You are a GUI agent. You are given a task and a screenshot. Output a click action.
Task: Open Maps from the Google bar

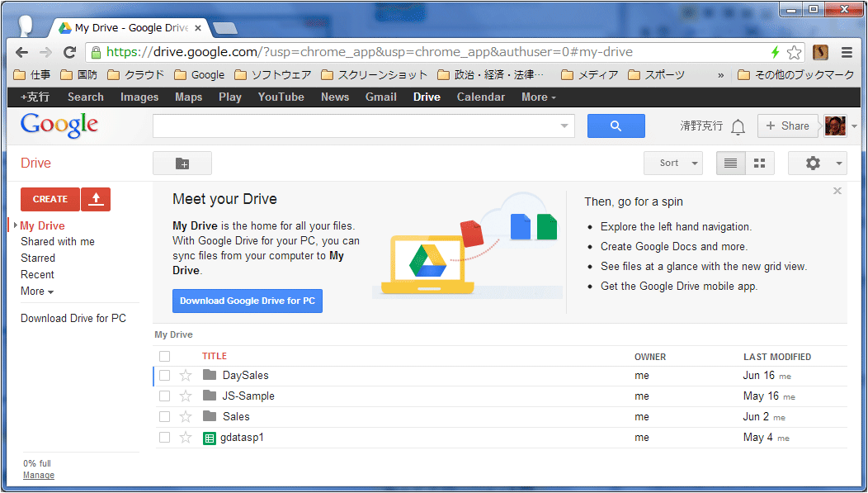(189, 97)
